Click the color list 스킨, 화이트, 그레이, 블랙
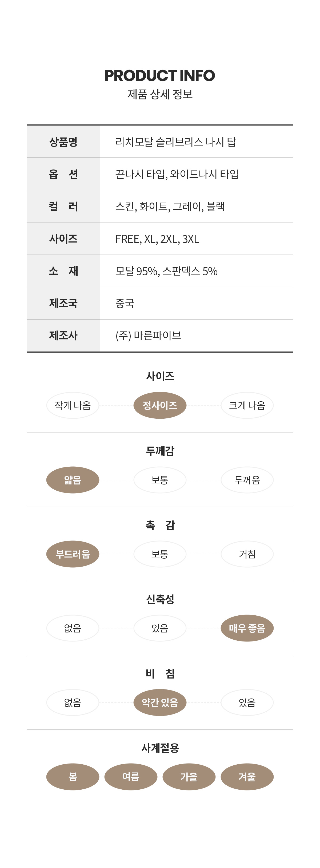 [x=170, y=206]
